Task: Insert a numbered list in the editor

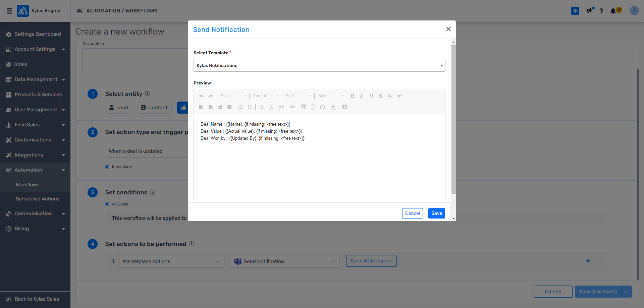Action: (x=240, y=107)
